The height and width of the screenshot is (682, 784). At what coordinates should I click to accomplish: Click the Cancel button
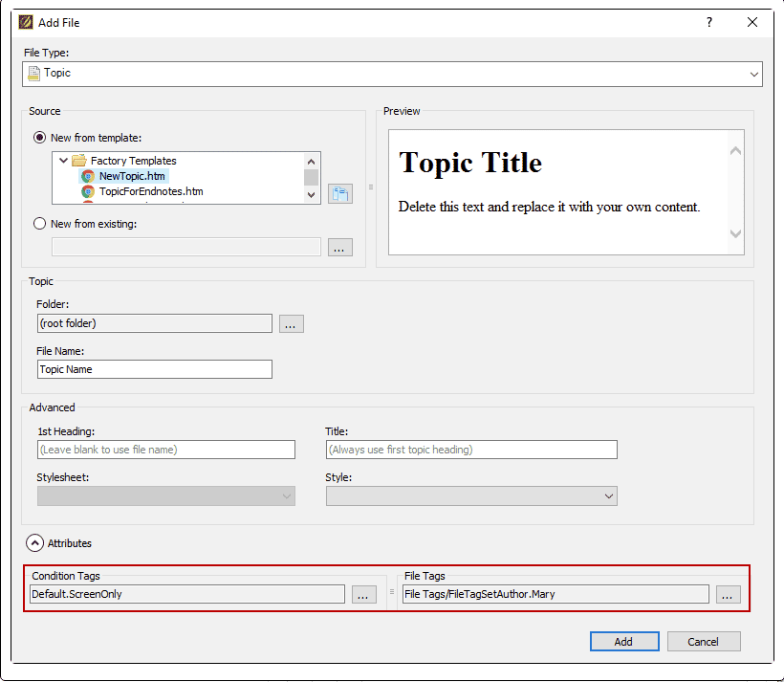704,642
